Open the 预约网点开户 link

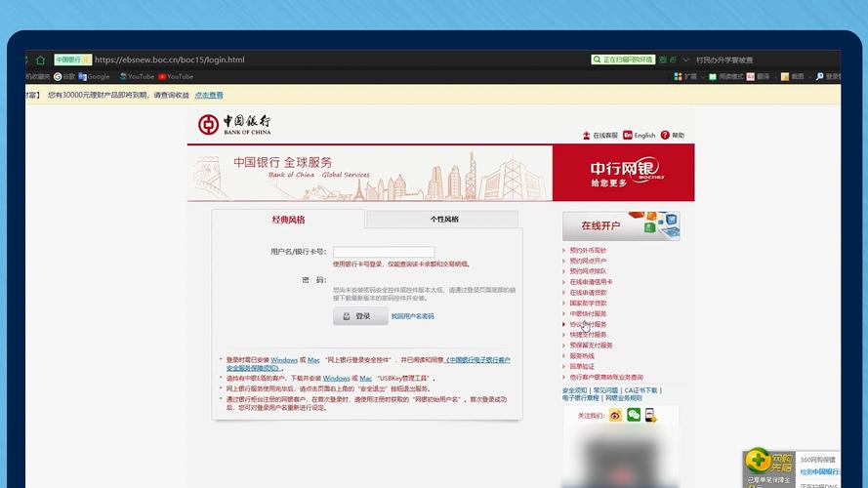pyautogui.click(x=588, y=262)
